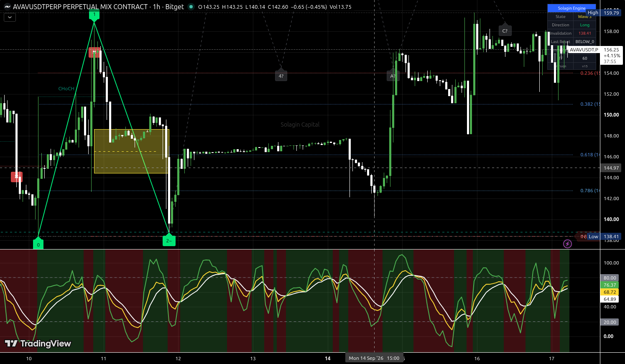Click the Mon 14 Sep '26 15:00 date label
Screen dimensions: 625x364
pyautogui.click(x=374, y=358)
